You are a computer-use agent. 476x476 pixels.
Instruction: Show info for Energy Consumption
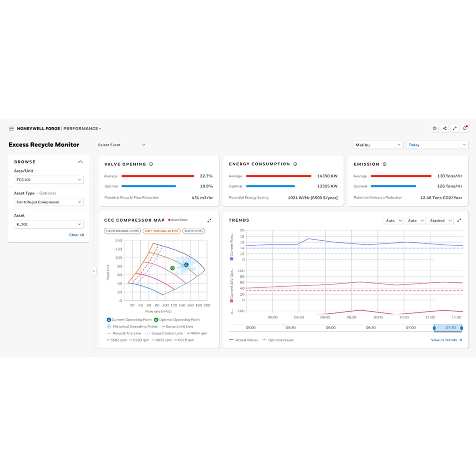pos(295,164)
